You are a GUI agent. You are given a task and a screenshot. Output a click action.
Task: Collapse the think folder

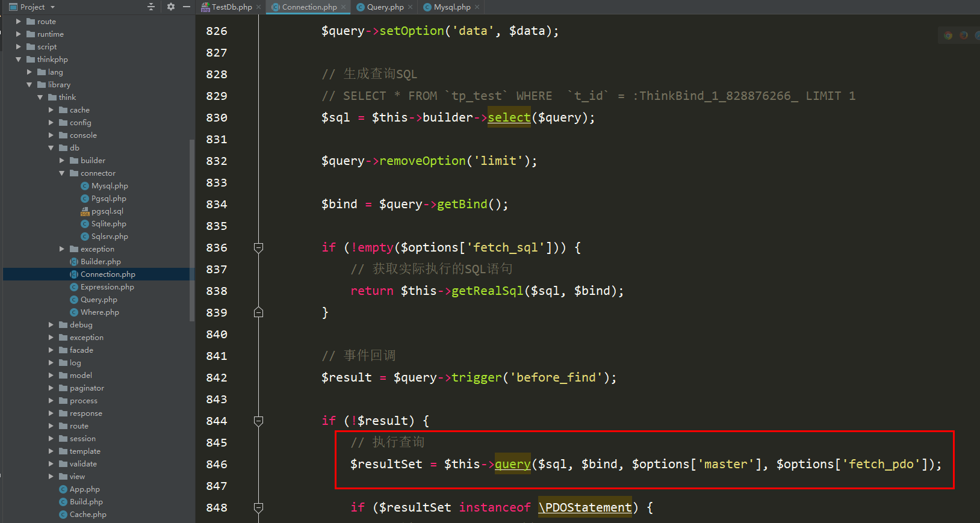point(40,97)
